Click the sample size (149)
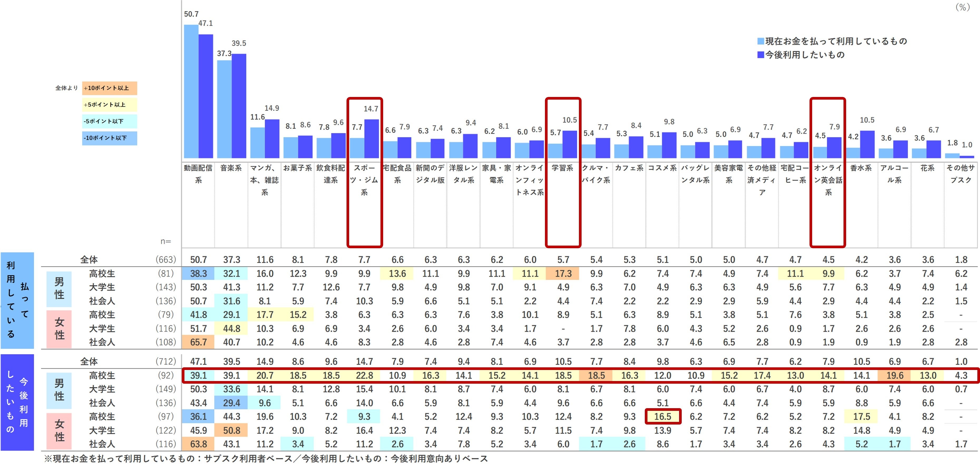 pyautogui.click(x=165, y=389)
